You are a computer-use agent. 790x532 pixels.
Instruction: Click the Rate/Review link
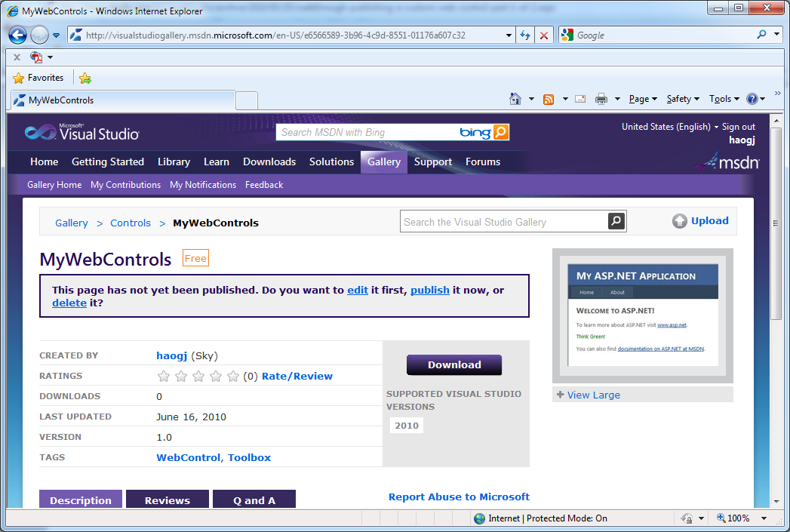pyautogui.click(x=297, y=377)
